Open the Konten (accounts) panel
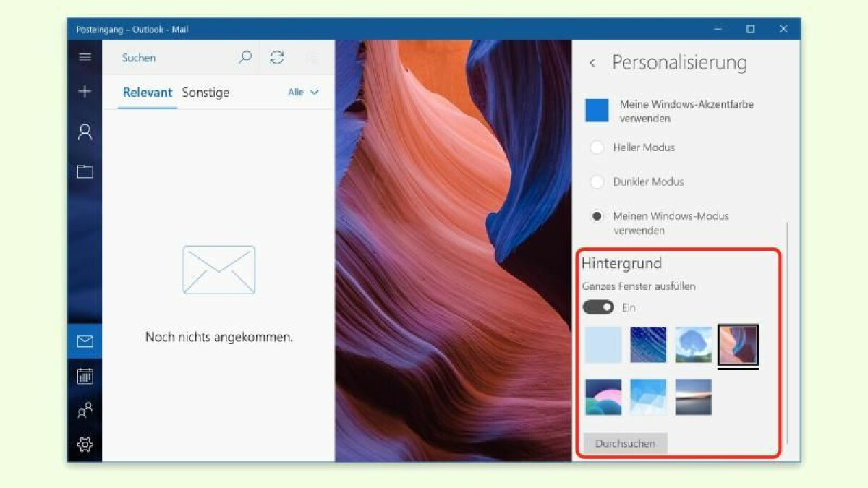 pyautogui.click(x=85, y=132)
